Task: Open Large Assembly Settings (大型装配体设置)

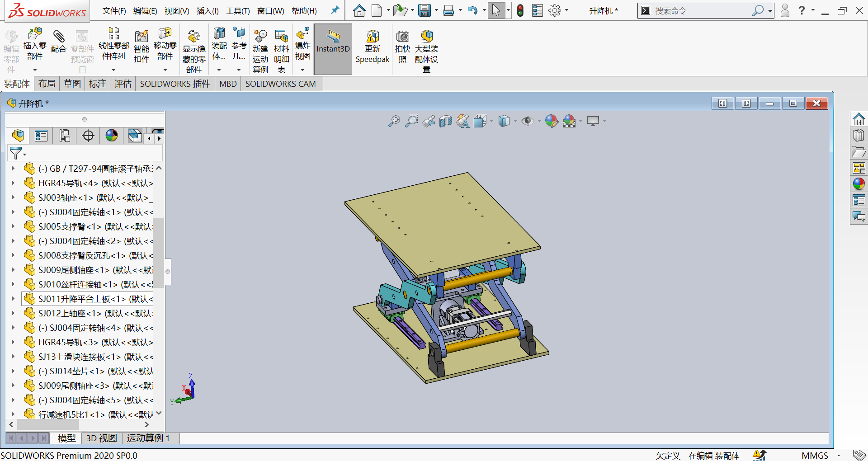Action: tap(427, 51)
